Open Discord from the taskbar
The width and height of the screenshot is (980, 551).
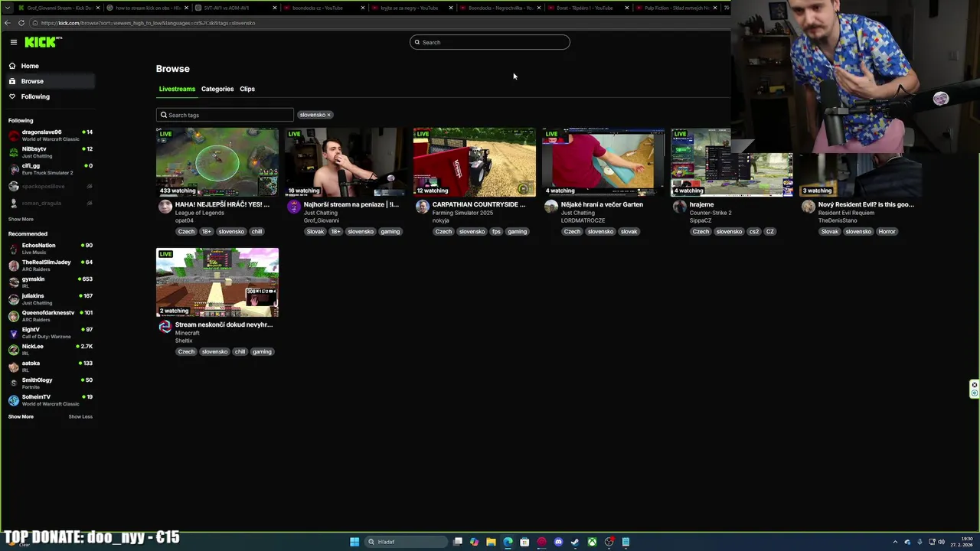click(558, 542)
